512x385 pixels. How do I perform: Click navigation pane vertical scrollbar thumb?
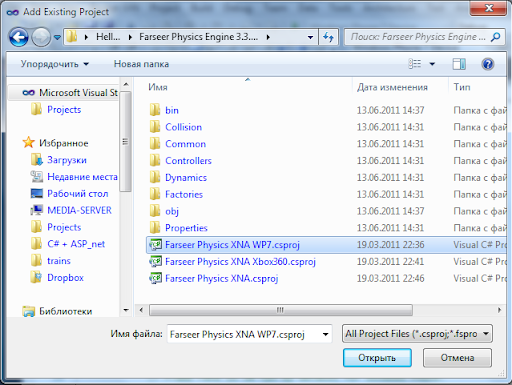coord(126,141)
